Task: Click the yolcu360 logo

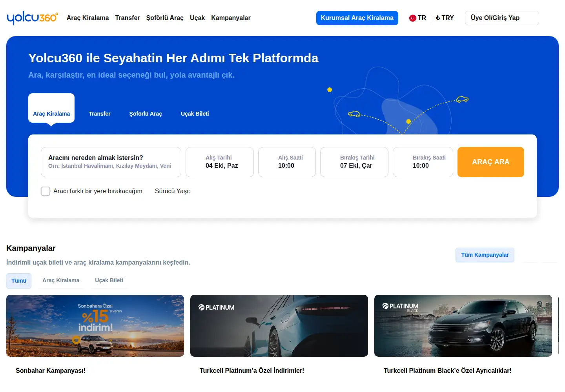Action: [33, 18]
